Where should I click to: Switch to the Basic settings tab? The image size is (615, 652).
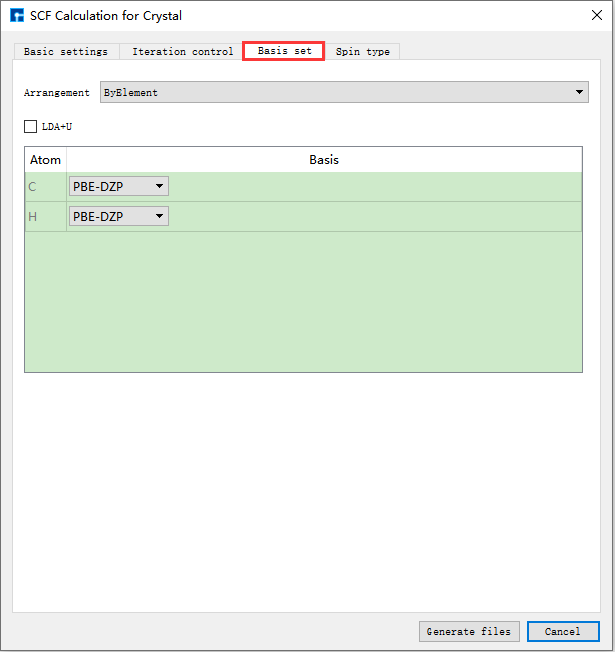pos(66,52)
